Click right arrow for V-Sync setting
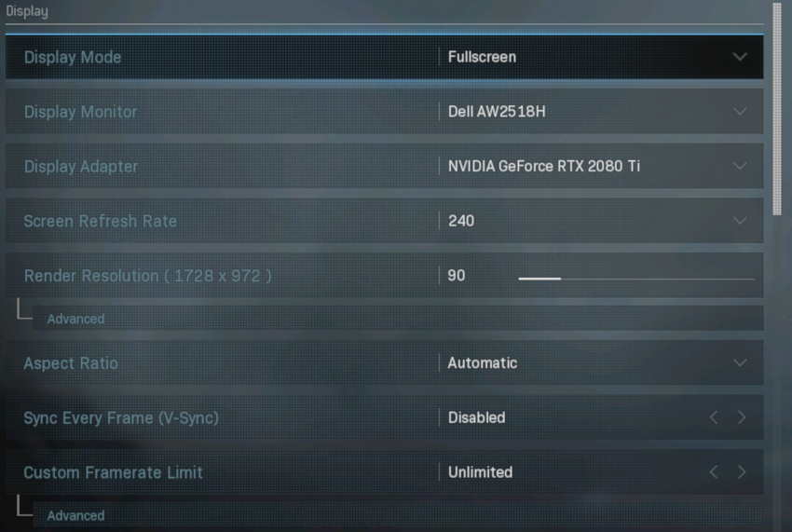The height and width of the screenshot is (532, 792). (x=742, y=417)
